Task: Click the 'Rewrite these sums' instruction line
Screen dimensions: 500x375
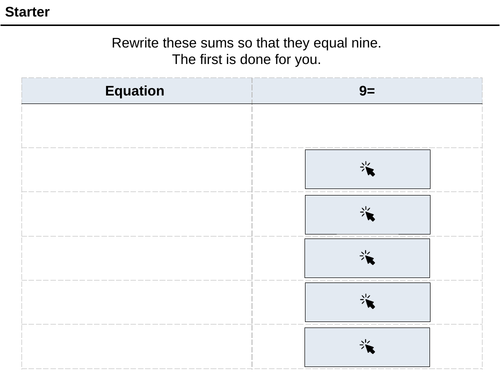Action: click(x=246, y=43)
